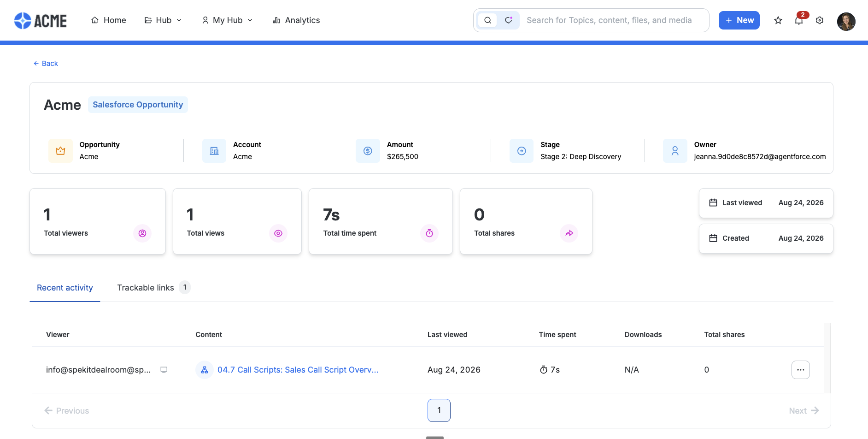Click the Time spent column header
This screenshot has width=868, height=439.
click(557, 335)
